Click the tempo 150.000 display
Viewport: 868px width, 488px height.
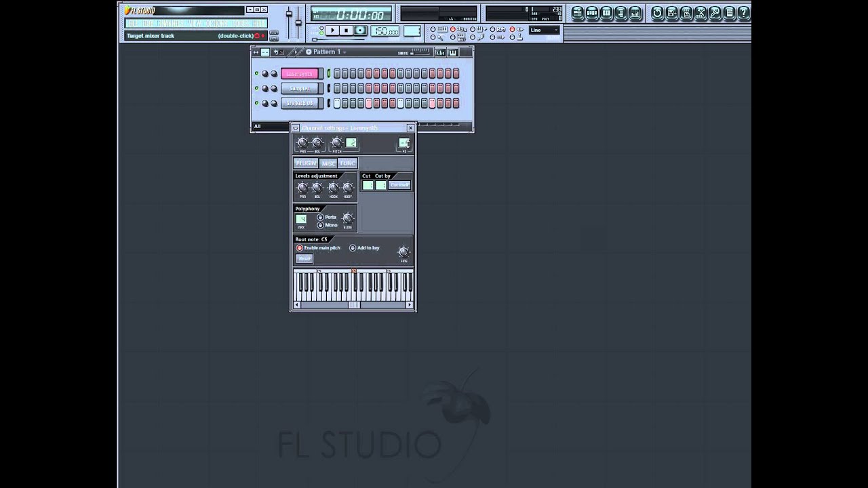[385, 31]
